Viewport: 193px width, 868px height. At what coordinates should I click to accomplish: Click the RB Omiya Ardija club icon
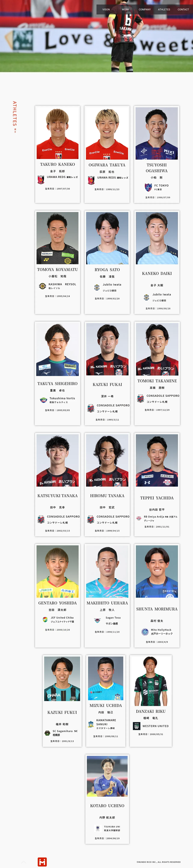(138, 518)
